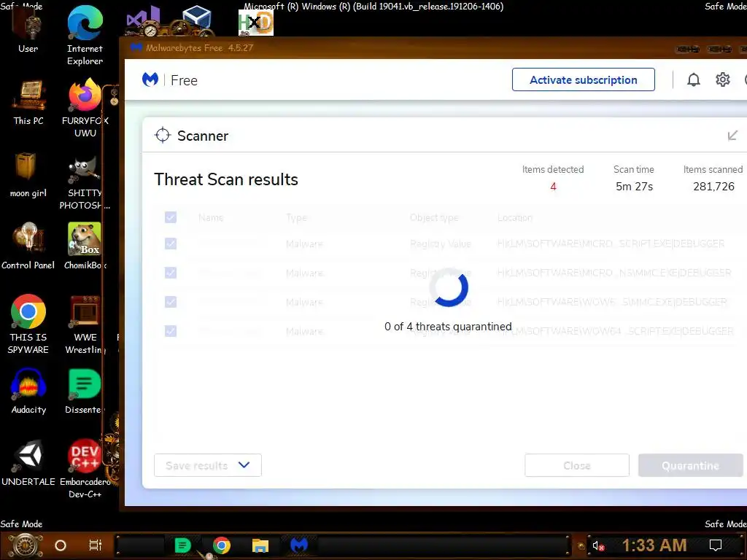Open the Save results dropdown
This screenshot has width=747, height=560.
pos(208,465)
